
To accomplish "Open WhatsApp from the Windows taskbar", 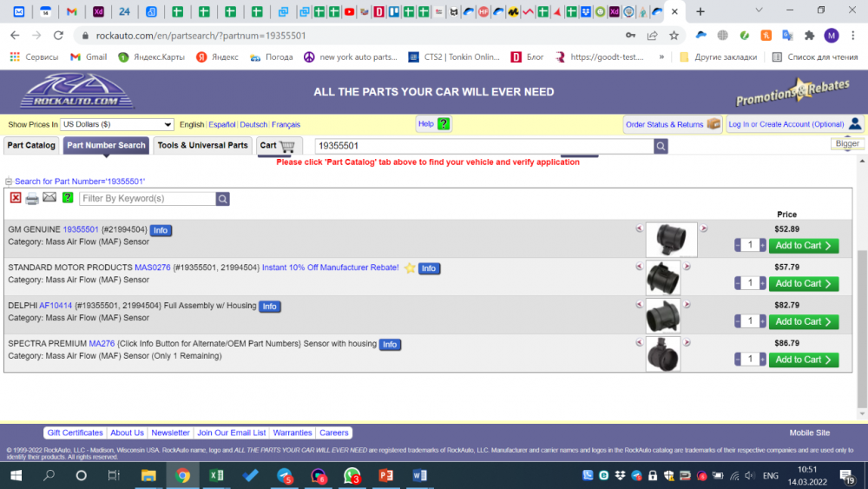I will point(352,476).
